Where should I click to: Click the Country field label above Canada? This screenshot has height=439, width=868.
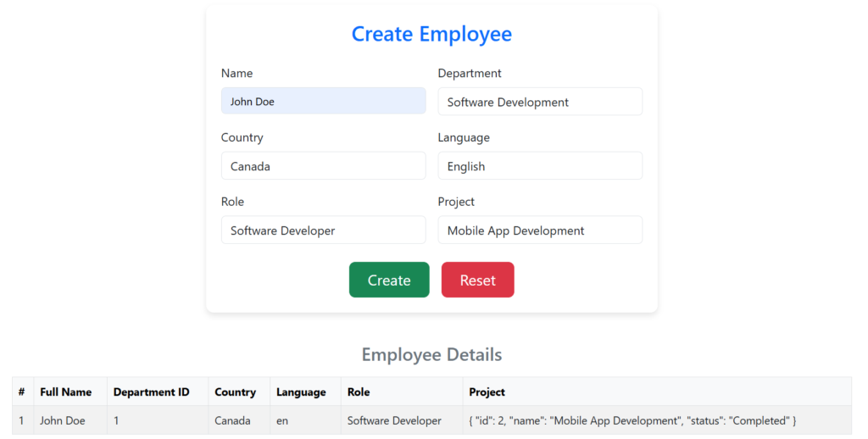coord(242,137)
